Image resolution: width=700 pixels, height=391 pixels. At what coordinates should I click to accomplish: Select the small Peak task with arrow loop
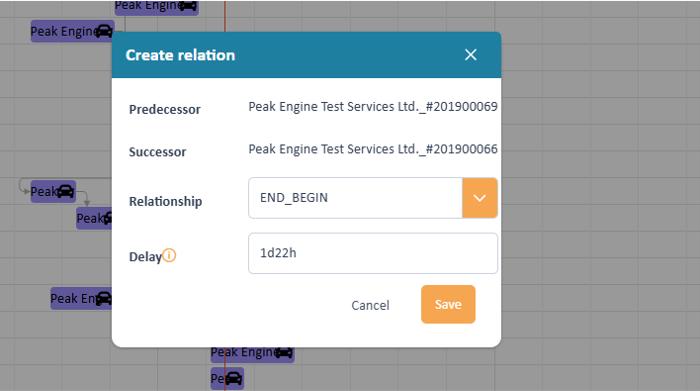pyautogui.click(x=53, y=191)
